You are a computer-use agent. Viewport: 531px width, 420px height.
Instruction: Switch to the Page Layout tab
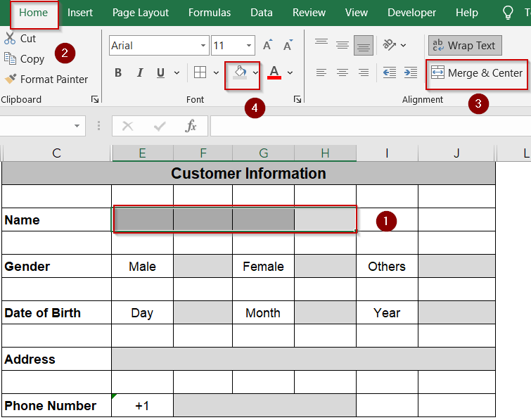pos(141,13)
